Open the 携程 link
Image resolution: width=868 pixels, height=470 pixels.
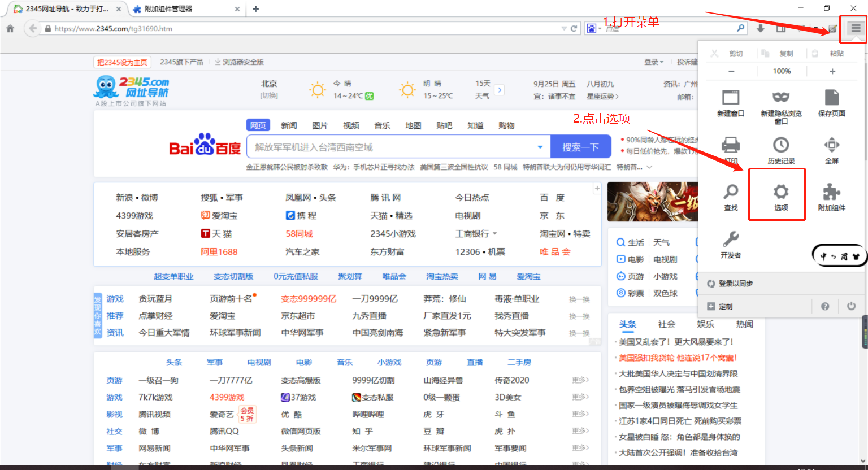click(301, 215)
